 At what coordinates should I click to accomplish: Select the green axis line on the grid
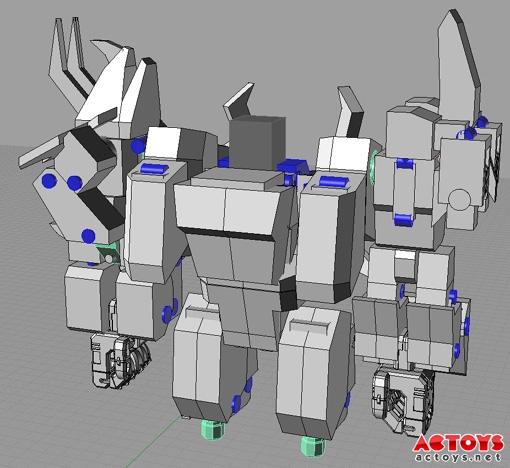[153, 442]
